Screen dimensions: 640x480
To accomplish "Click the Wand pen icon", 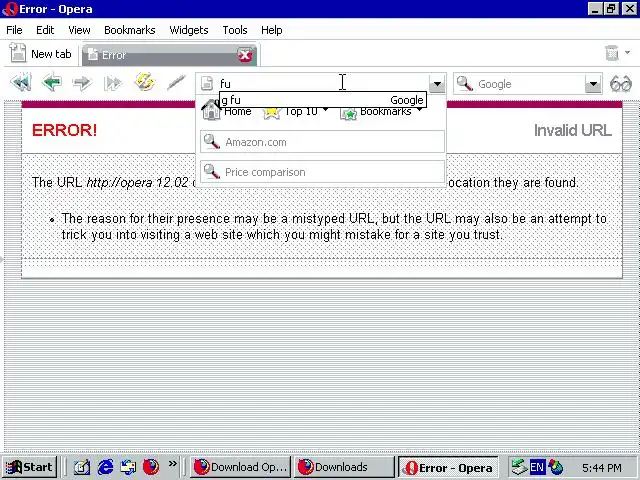I will [x=176, y=82].
